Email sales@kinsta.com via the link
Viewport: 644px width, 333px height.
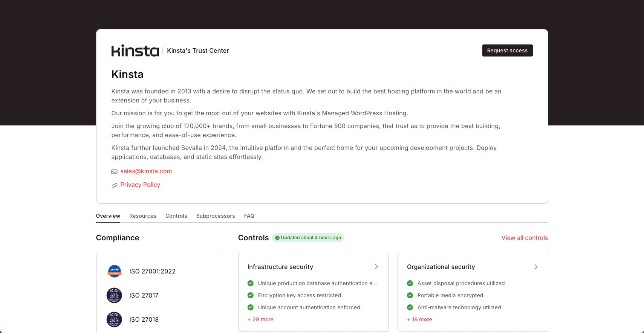[146, 171]
